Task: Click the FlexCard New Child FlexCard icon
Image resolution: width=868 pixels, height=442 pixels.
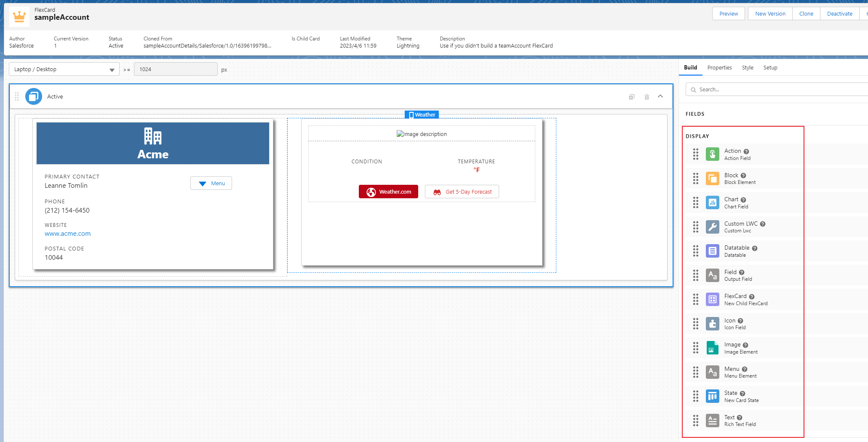Action: click(x=712, y=299)
